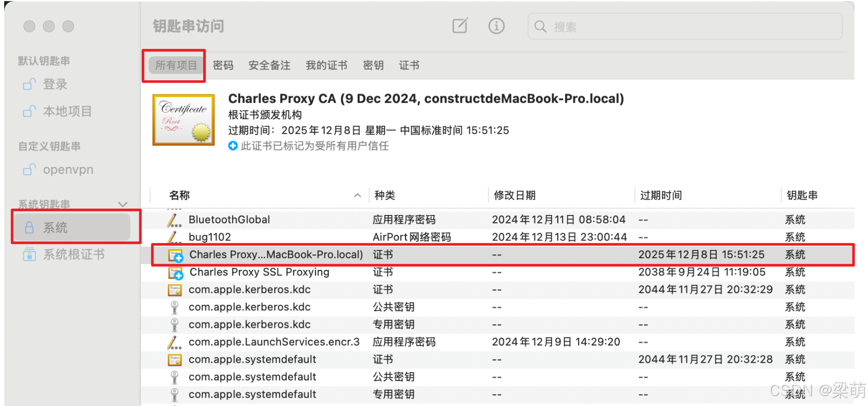The width and height of the screenshot is (868, 406).
Task: Click the date 2024年12月13日 23:00:44
Action: (559, 237)
